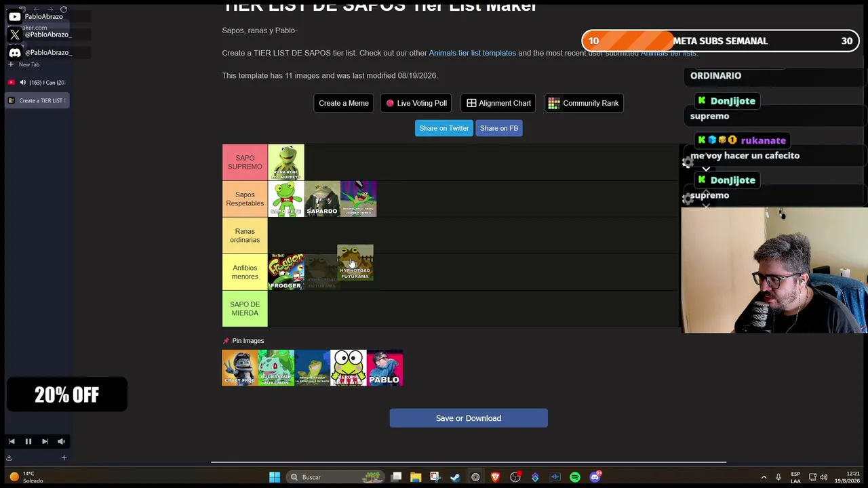Toggle media volume in sidebar player
Screen dimensions: 868x488
(x=61, y=441)
